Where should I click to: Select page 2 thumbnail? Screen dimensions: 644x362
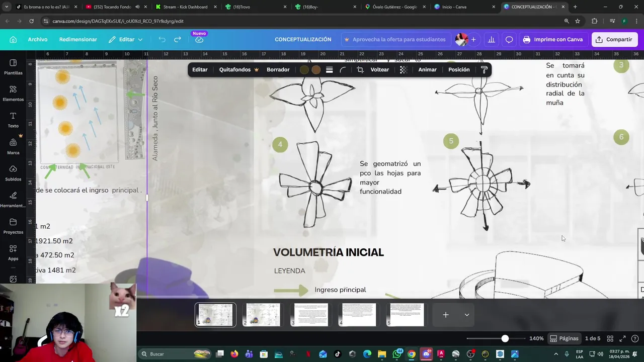[263, 315]
